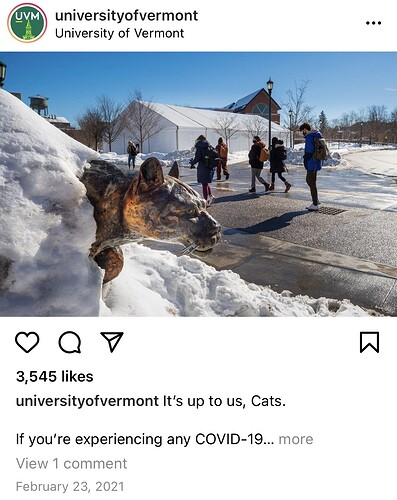The height and width of the screenshot is (500, 397).
Task: Expand the caption by clicking more
Action: (x=296, y=439)
